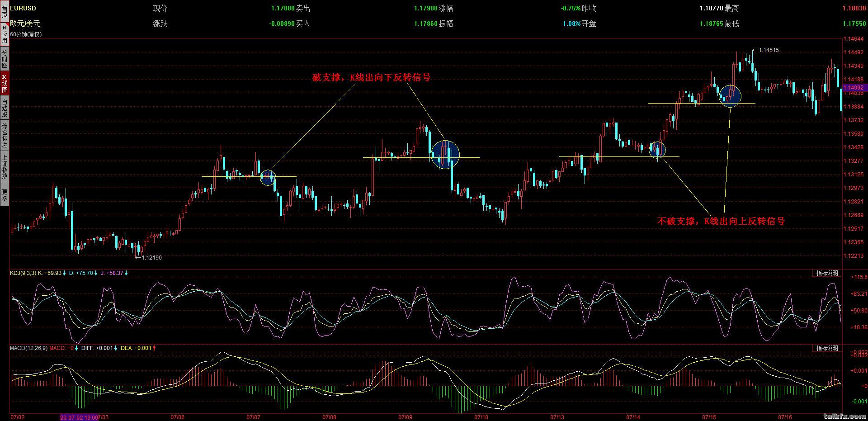
Task: Click the K value arrow after +69.93
Action: 64,273
